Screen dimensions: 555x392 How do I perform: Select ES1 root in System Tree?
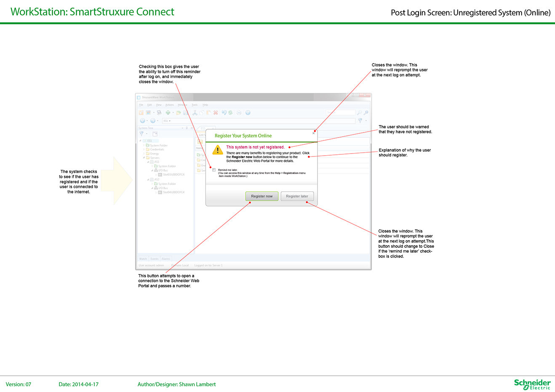click(x=149, y=141)
